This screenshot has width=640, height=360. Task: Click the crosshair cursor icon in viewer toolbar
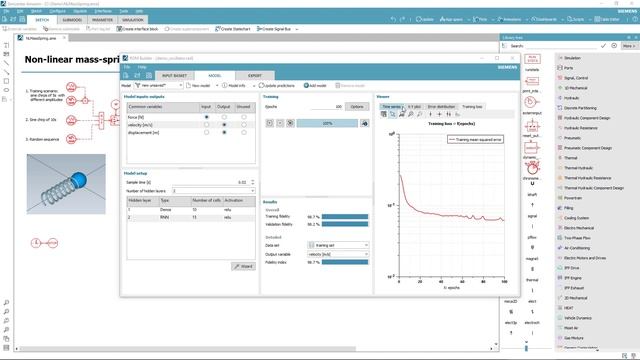440,115
